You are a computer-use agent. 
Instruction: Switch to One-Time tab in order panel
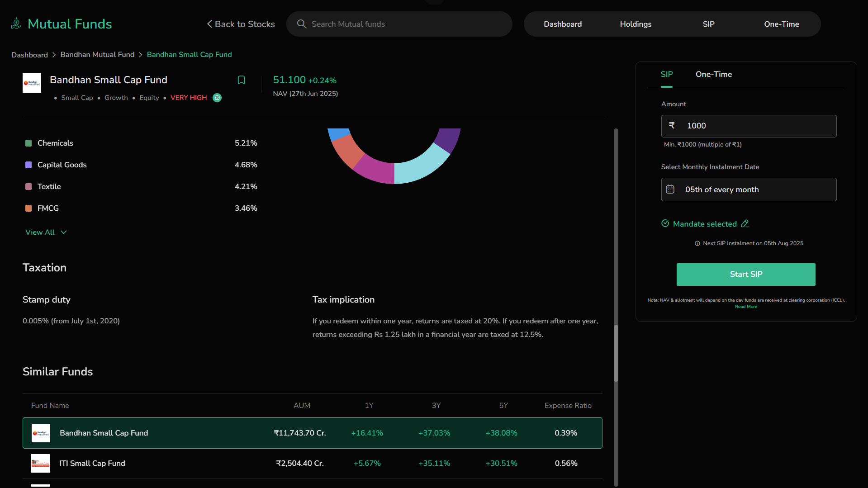[714, 74]
